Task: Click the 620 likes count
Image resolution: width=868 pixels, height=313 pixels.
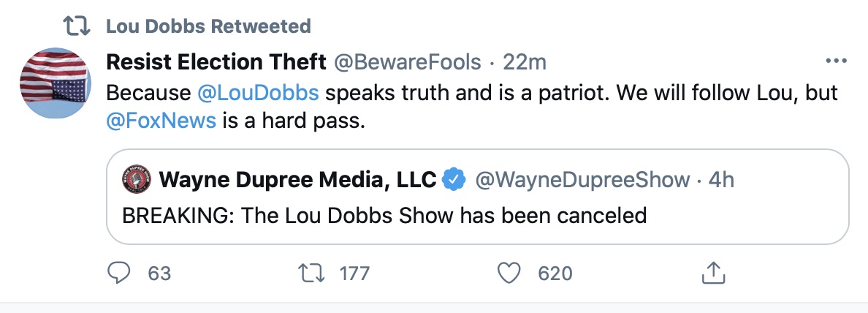Action: pyautogui.click(x=555, y=274)
